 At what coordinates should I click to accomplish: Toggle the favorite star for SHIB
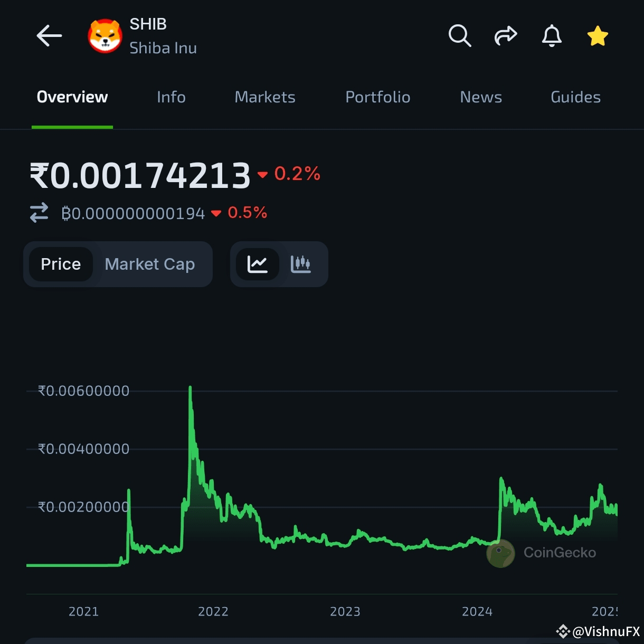pos(598,35)
